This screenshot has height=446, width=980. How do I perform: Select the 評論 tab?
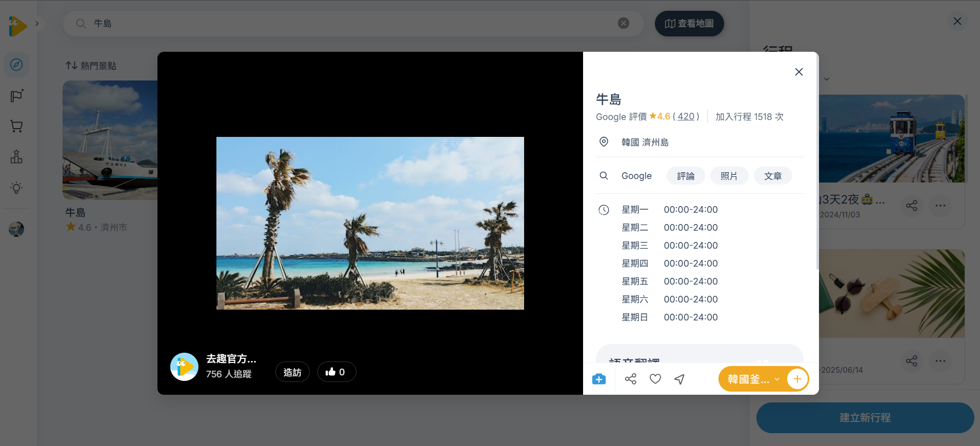coord(686,176)
